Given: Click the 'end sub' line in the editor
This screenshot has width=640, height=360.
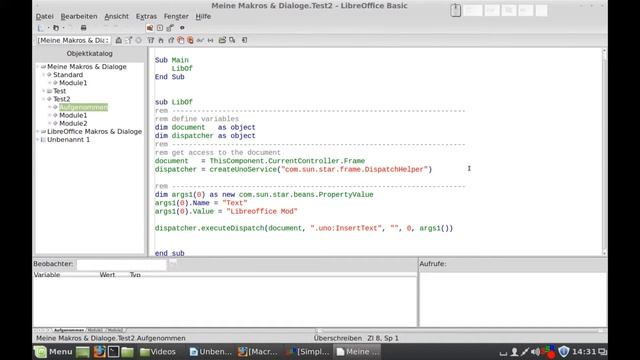Looking at the screenshot, I should pos(169,253).
